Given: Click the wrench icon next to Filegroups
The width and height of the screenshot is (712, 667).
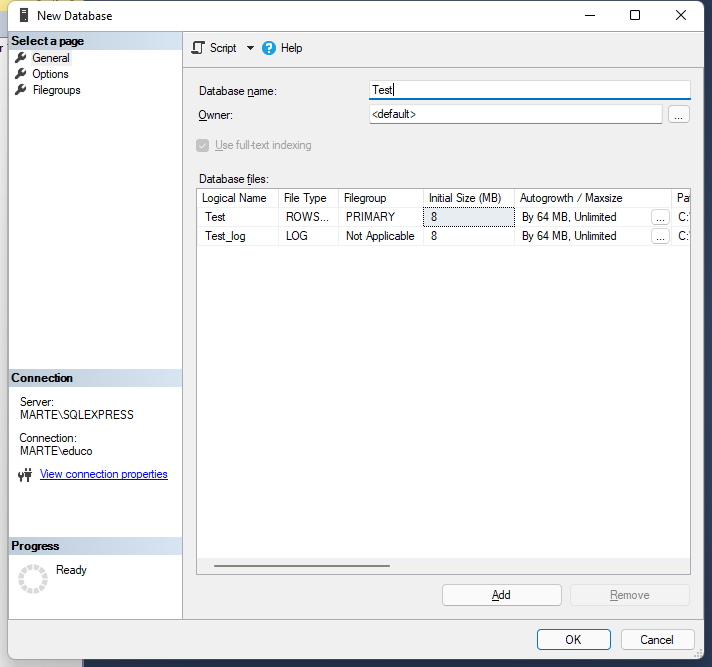Looking at the screenshot, I should (x=20, y=90).
